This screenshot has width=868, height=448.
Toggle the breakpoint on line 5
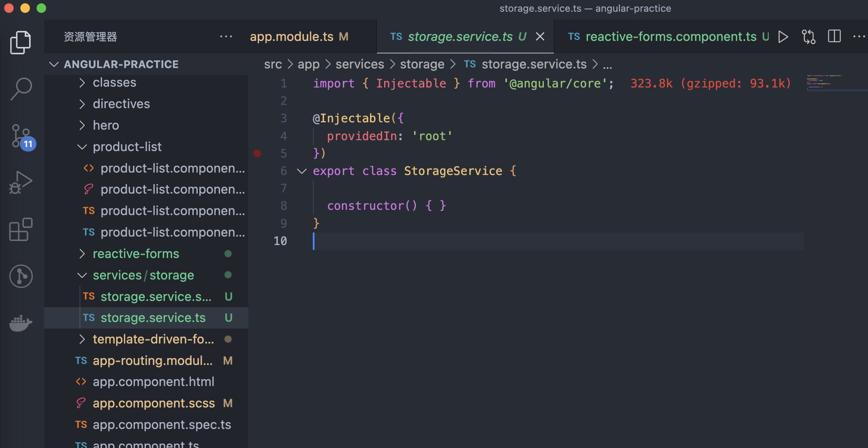[257, 154]
